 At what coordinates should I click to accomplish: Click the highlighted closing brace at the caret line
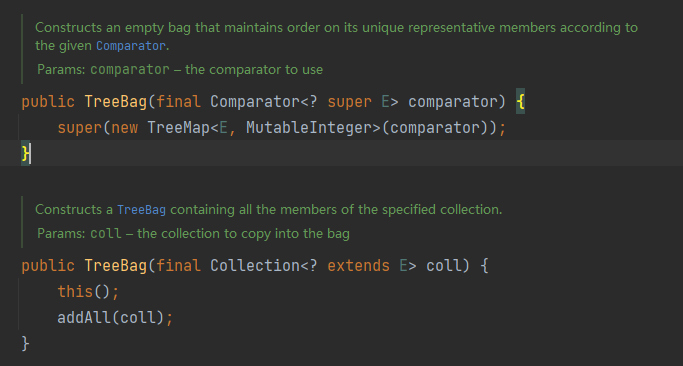point(26,153)
